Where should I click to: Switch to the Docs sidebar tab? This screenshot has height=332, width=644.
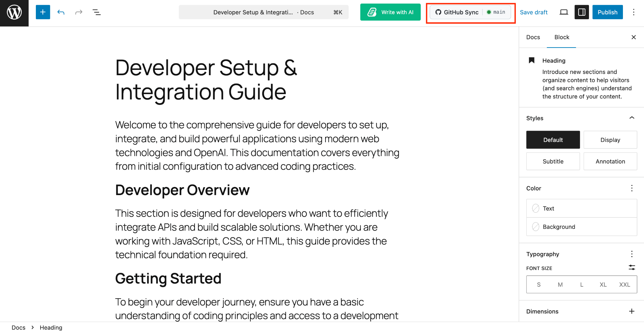pos(533,37)
